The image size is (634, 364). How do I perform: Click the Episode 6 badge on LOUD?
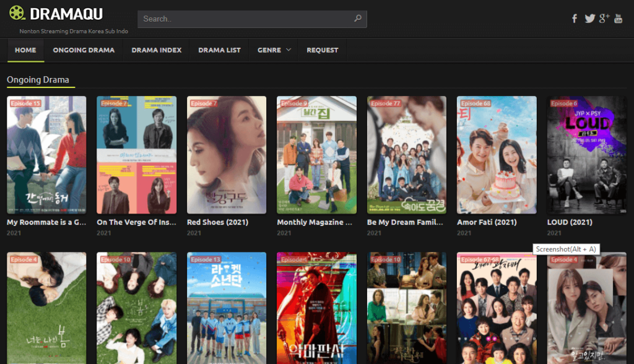[x=563, y=103]
